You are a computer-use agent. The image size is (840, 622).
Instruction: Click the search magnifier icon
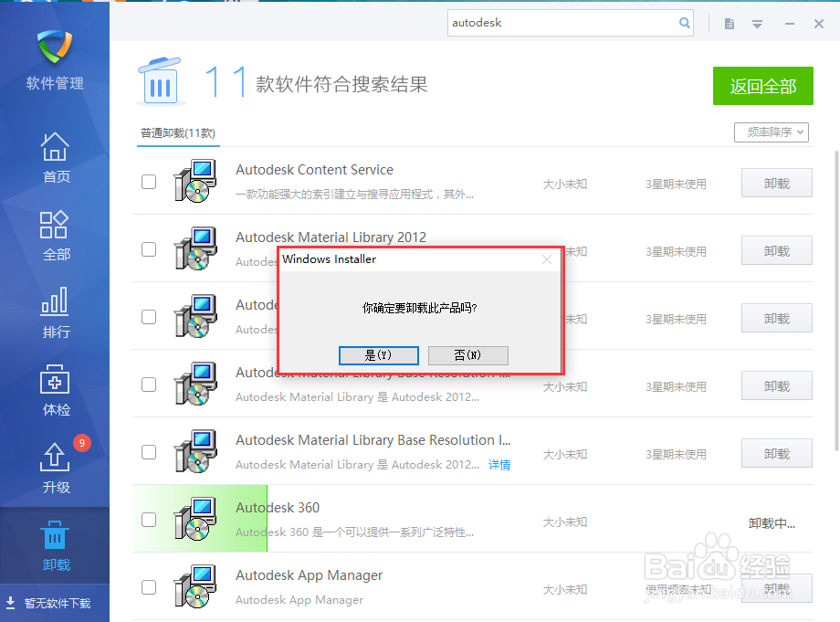[x=684, y=23]
